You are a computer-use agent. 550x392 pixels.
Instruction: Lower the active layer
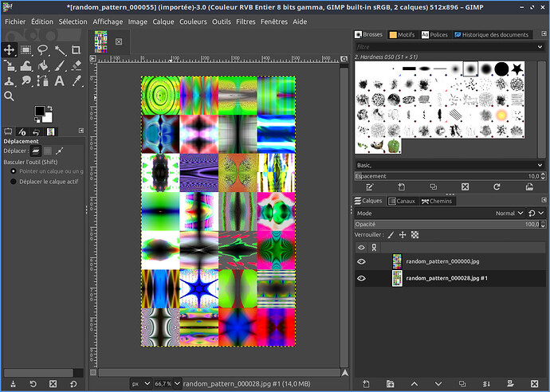point(438,384)
